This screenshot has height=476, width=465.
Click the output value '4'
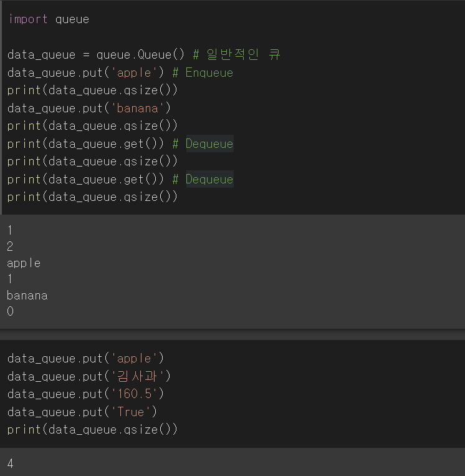pyautogui.click(x=11, y=464)
